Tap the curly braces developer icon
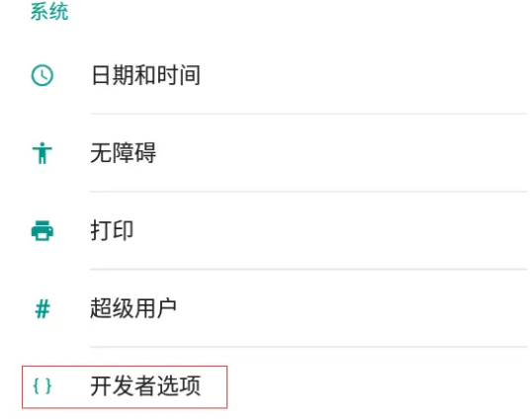 point(43,386)
